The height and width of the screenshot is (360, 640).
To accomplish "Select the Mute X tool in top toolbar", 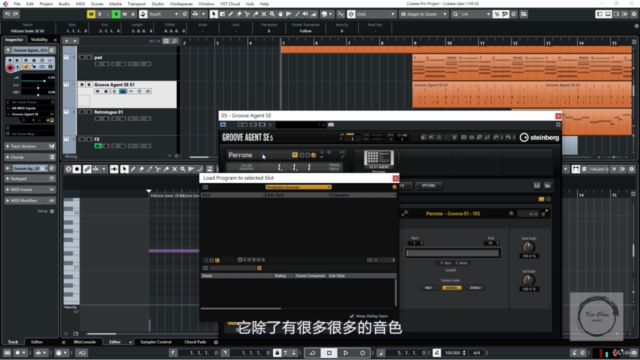I will pyautogui.click(x=264, y=14).
